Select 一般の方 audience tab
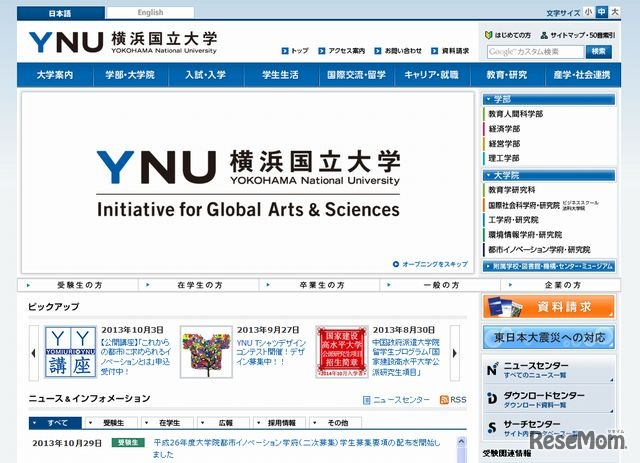The image size is (640, 463). coord(440,285)
